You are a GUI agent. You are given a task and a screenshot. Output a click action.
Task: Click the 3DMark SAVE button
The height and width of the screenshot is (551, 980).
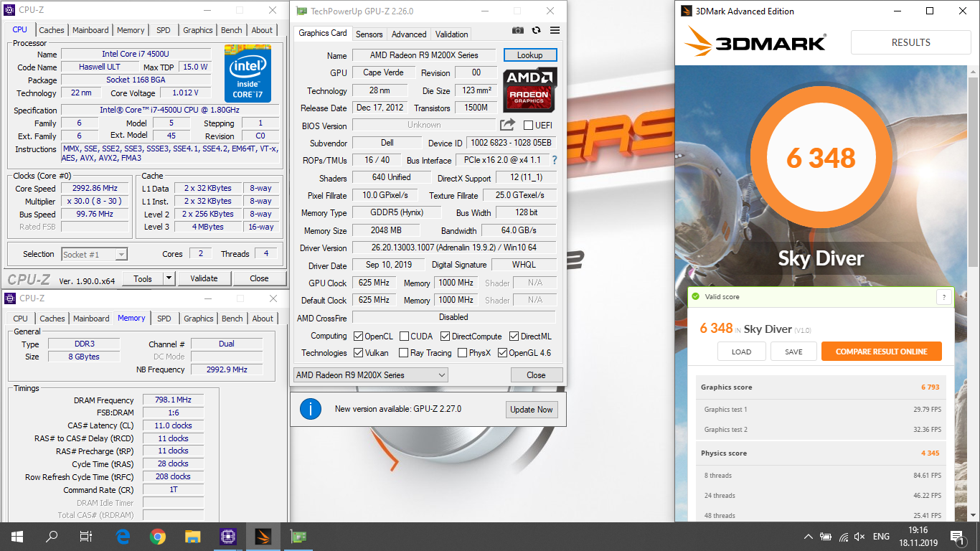click(793, 352)
